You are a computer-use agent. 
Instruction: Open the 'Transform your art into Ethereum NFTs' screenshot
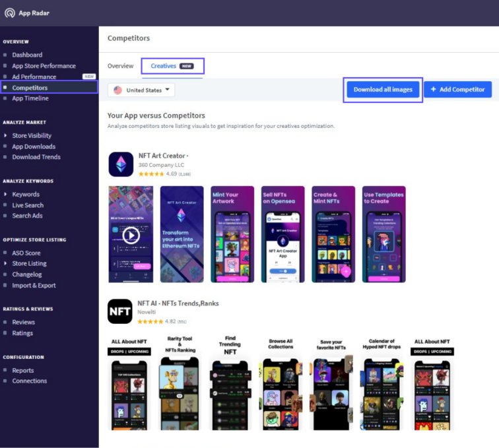tap(182, 234)
